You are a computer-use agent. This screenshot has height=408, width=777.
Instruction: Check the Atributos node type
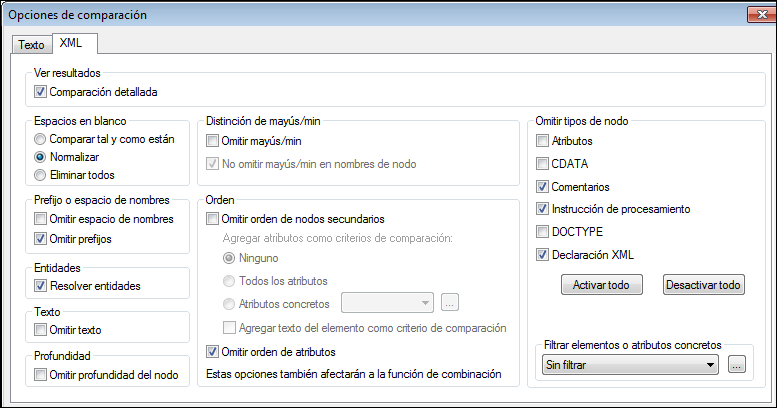(543, 142)
